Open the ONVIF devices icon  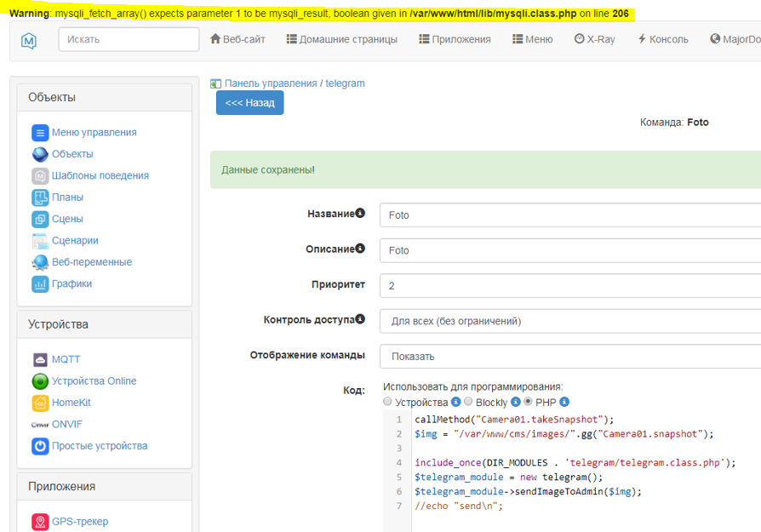40,425
